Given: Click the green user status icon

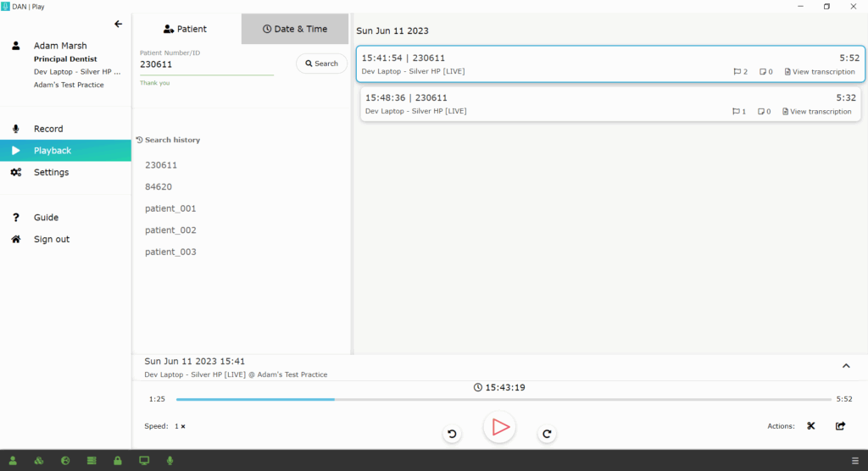Looking at the screenshot, I should (x=13, y=461).
